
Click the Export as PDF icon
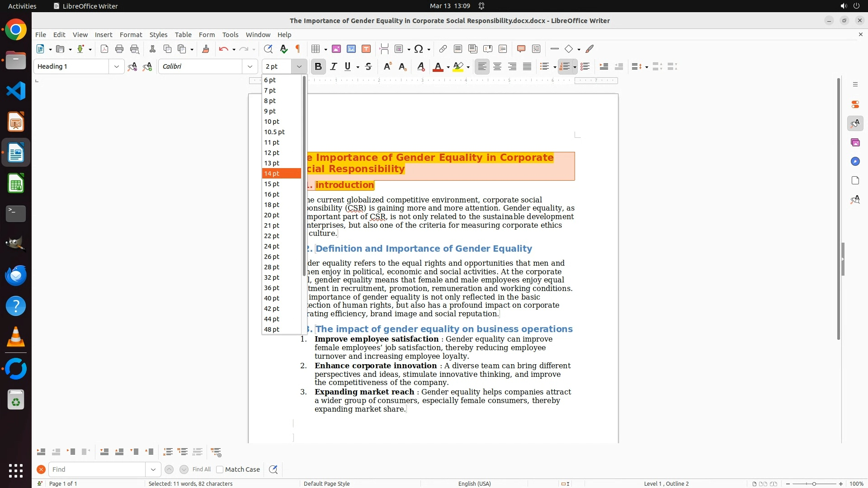pyautogui.click(x=104, y=49)
